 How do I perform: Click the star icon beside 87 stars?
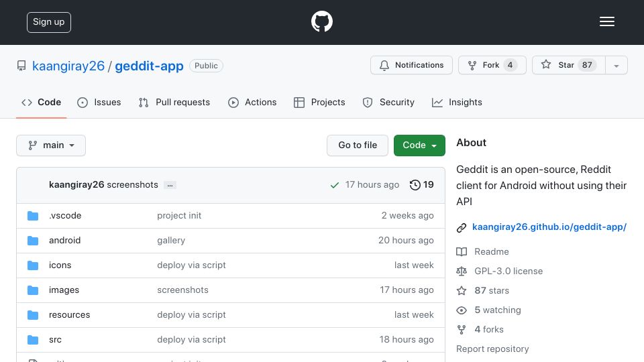(x=462, y=290)
